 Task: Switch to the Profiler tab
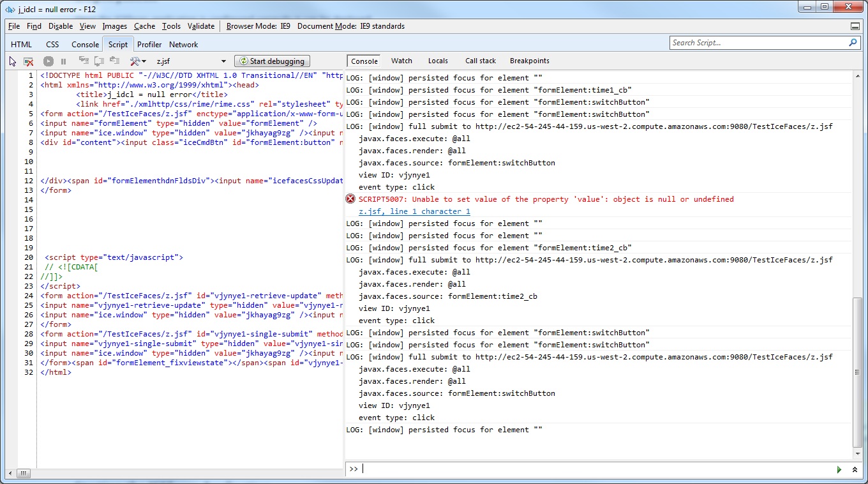click(149, 45)
